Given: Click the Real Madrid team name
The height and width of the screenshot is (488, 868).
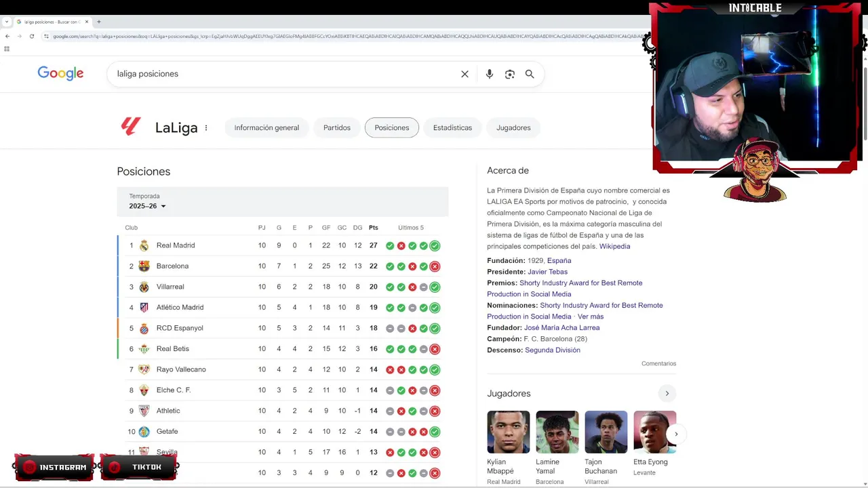Looking at the screenshot, I should 176,245.
